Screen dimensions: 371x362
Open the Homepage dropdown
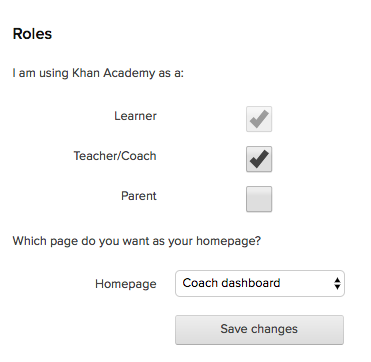pos(260,283)
